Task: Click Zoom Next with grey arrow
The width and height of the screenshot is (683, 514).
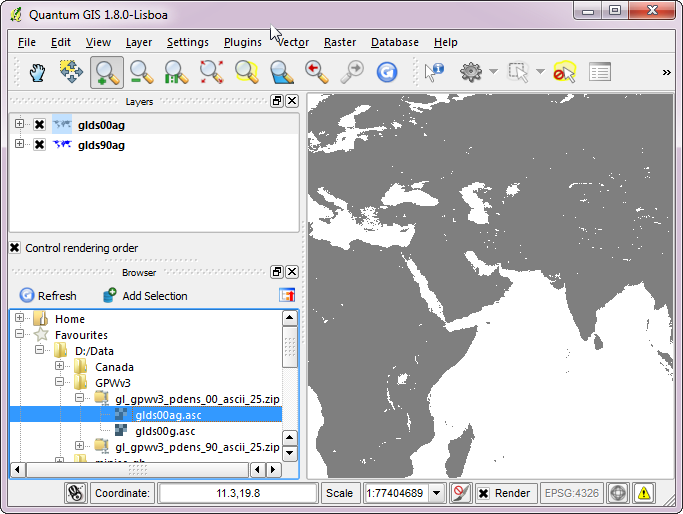Action: [x=352, y=72]
